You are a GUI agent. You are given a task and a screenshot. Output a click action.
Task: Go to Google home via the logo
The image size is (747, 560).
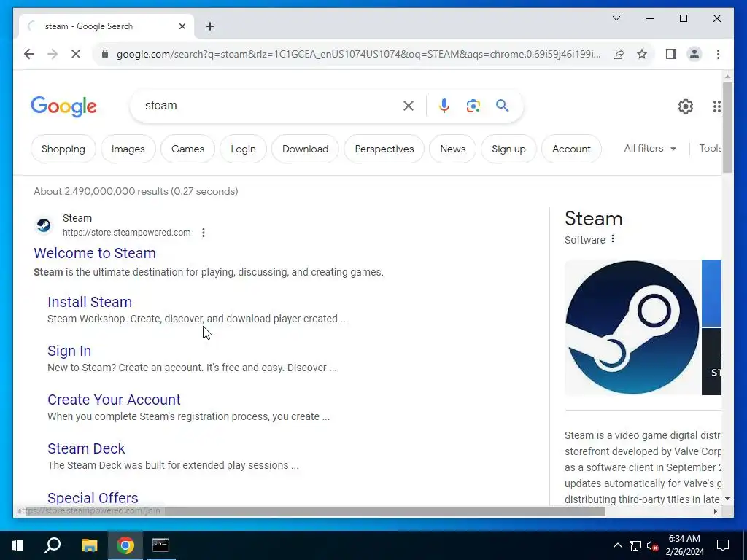(64, 106)
